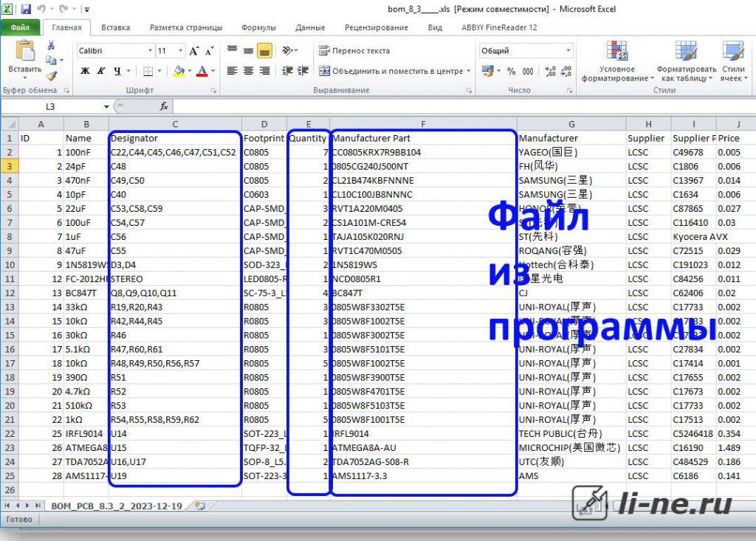Expand the merge and center dropdown arrow

(468, 71)
